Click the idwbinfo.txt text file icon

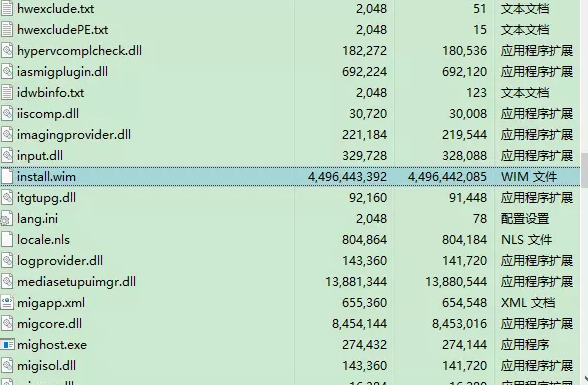click(7, 93)
